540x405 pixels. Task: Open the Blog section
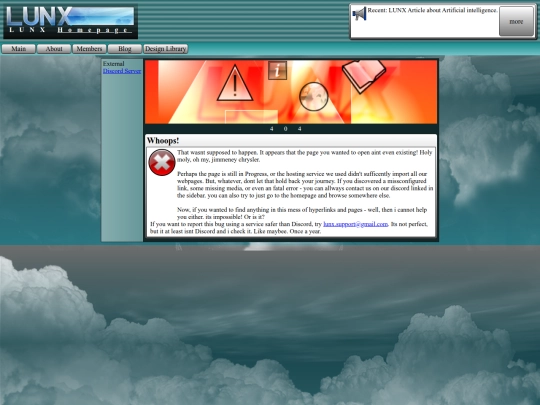pos(125,49)
